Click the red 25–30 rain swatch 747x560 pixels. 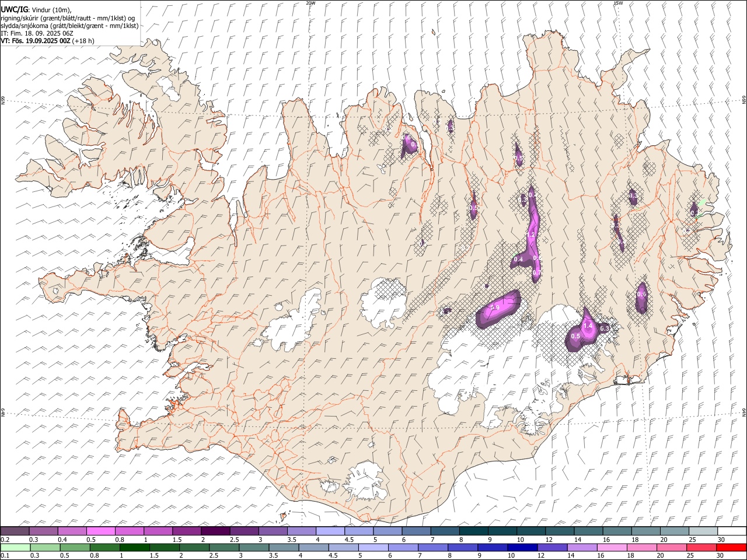[701, 547]
